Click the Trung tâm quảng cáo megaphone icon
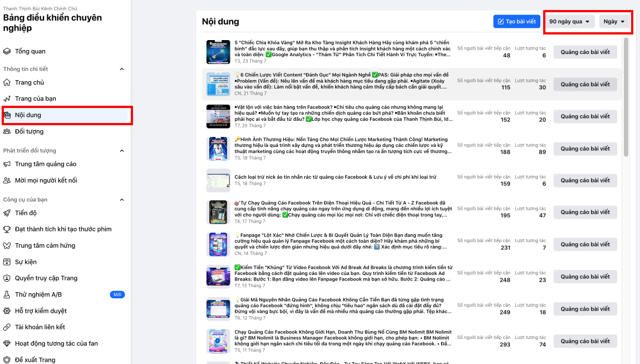 (7, 164)
